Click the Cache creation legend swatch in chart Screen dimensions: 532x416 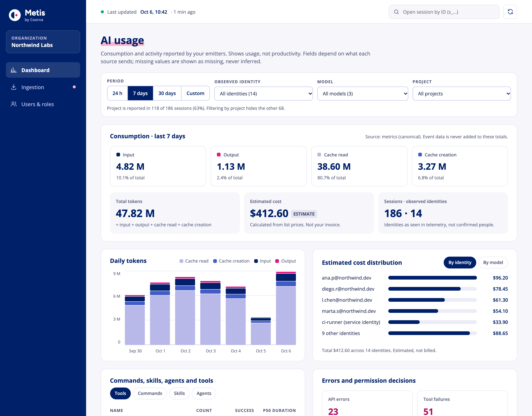(215, 261)
